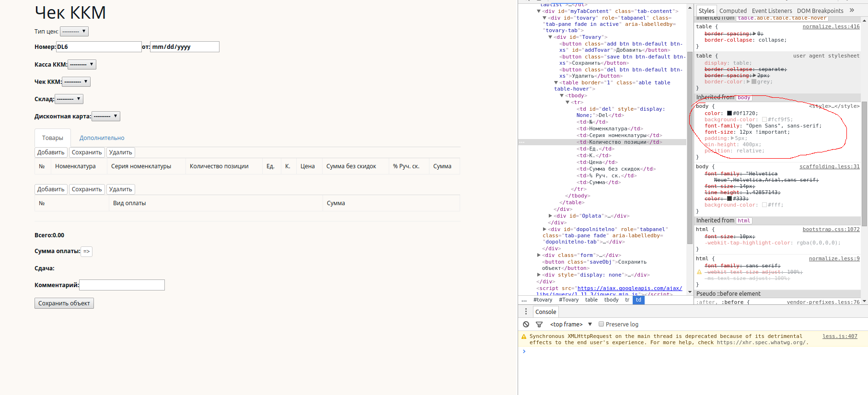Image resolution: width=868 pixels, height=395 pixels.
Task: Open the jquery googleapis script URL link
Action: pos(629,289)
